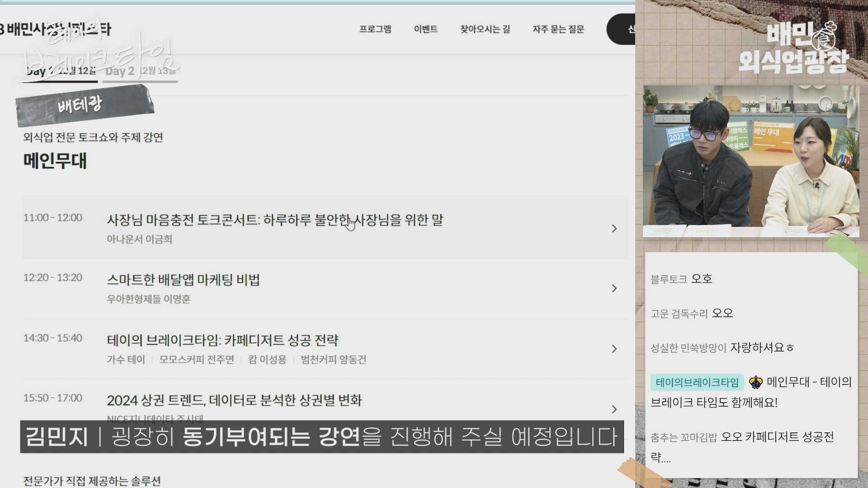This screenshot has height=488, width=868.
Task: Open the 이벤트 menu item
Action: click(x=425, y=29)
